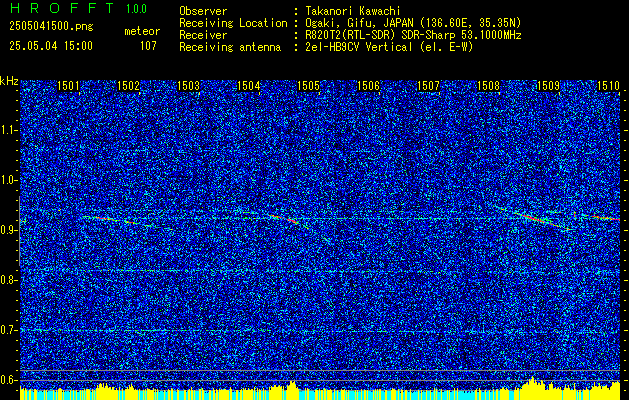The height and width of the screenshot is (400, 629).
Task: Click the 0.9 frequency axis label
Action: [x=7, y=230]
